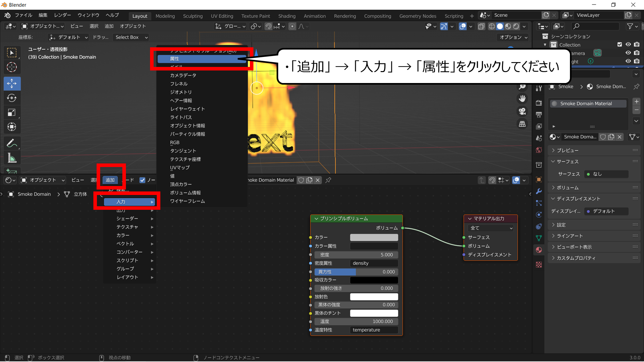644x362 pixels.
Task: Select the Annotate pencil tool
Action: (x=12, y=143)
